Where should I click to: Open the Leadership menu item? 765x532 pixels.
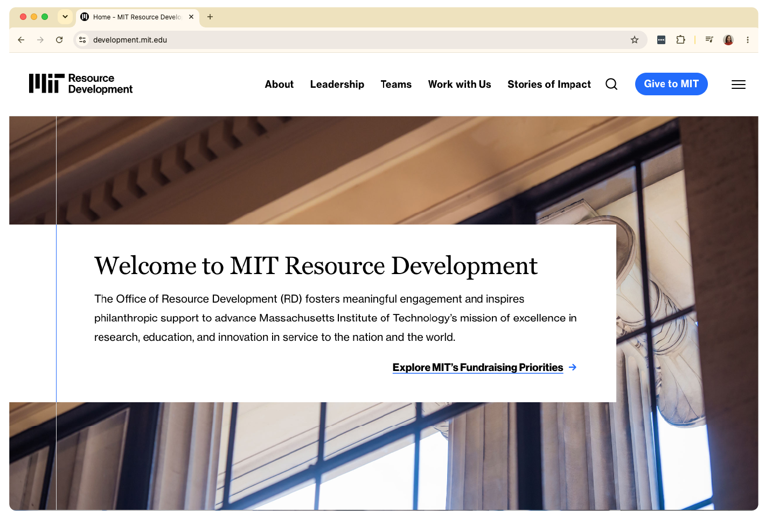(x=337, y=84)
